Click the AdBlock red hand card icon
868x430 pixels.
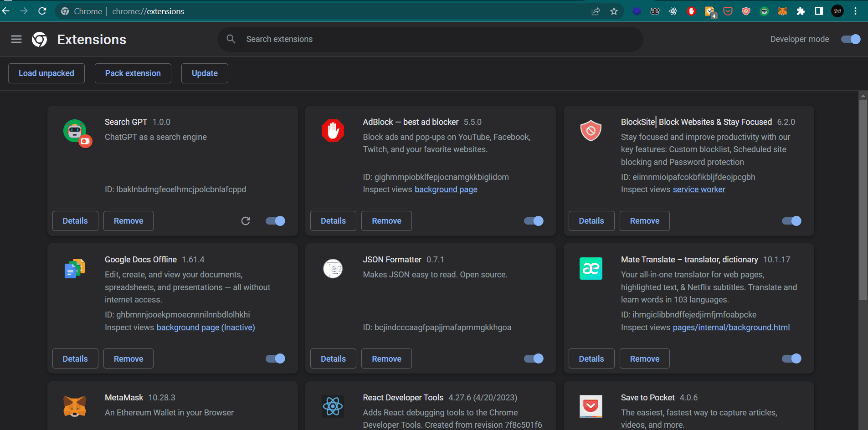[x=333, y=131]
